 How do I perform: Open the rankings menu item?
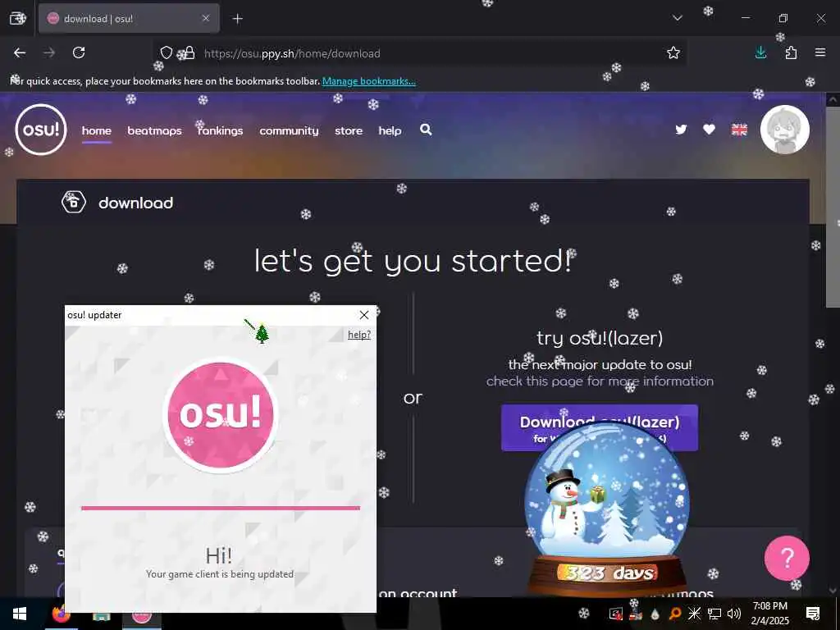point(220,130)
